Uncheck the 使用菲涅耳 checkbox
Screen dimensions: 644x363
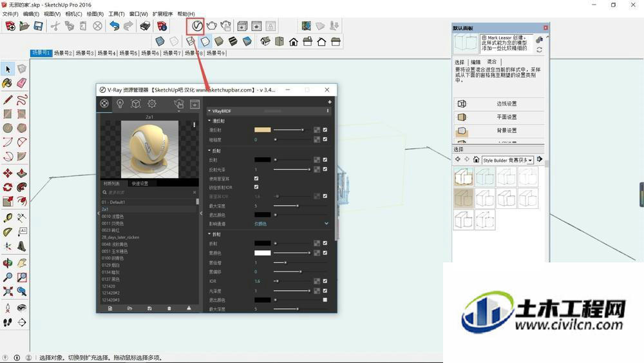[x=256, y=179]
